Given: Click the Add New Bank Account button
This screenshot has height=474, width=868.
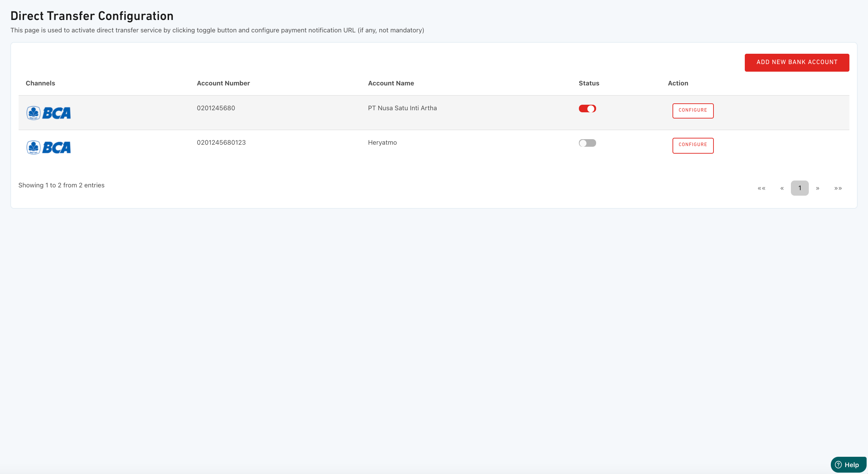Looking at the screenshot, I should [x=797, y=62].
